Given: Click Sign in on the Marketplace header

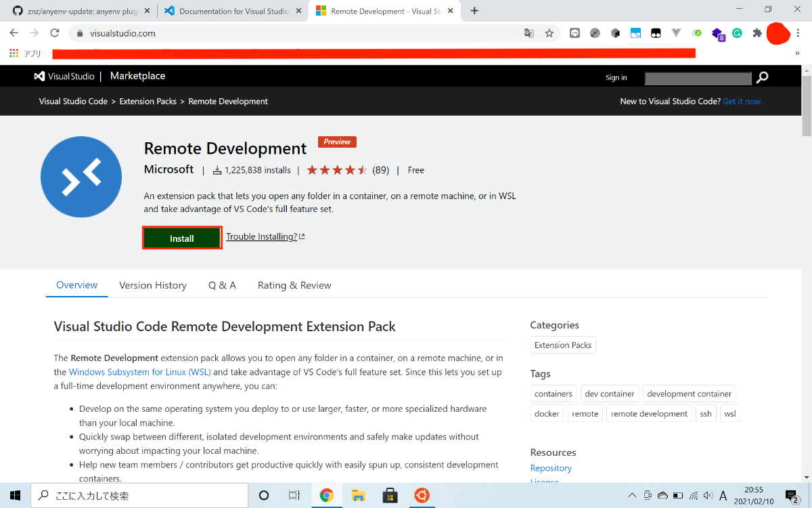Looking at the screenshot, I should [616, 77].
